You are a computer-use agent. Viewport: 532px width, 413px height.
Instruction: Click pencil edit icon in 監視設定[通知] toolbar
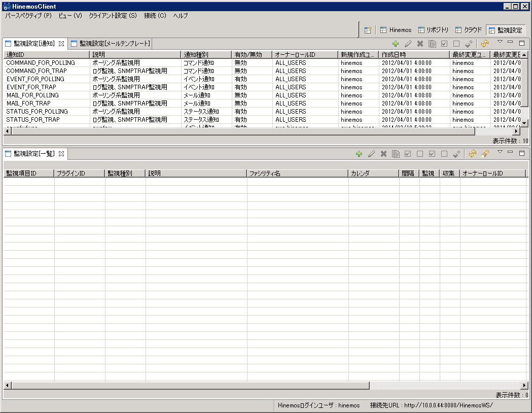[x=408, y=44]
